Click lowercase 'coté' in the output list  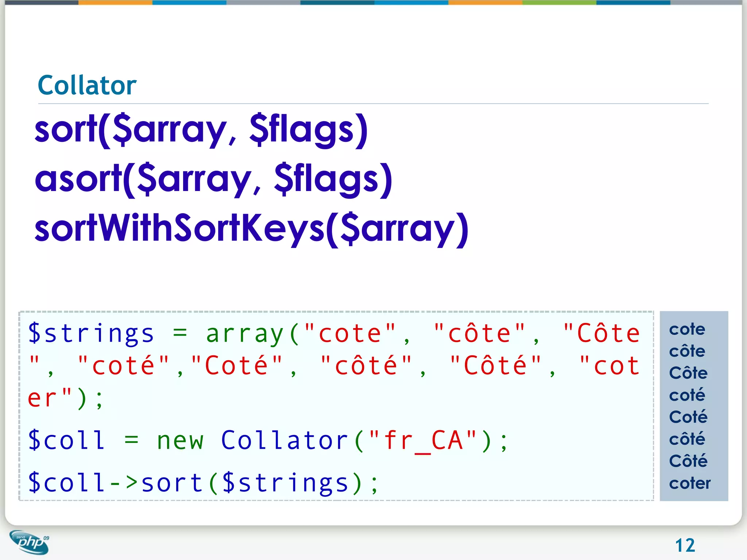687,394
